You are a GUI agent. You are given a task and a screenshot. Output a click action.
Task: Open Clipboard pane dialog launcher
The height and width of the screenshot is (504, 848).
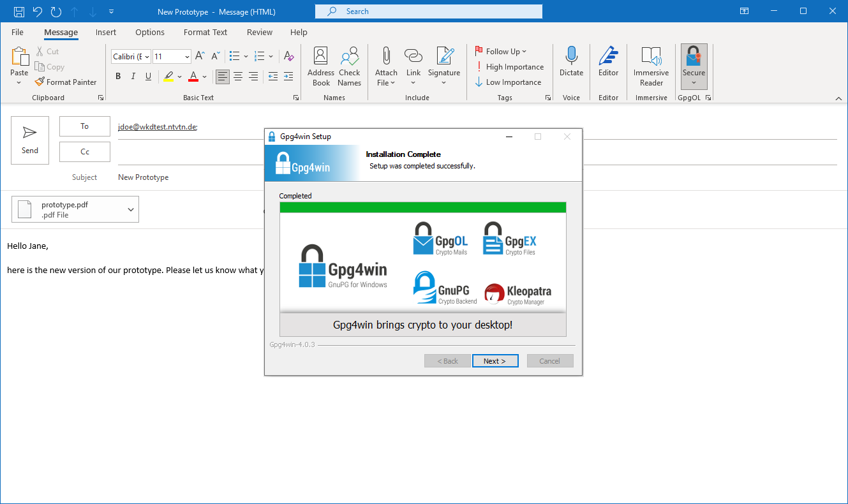tap(101, 98)
